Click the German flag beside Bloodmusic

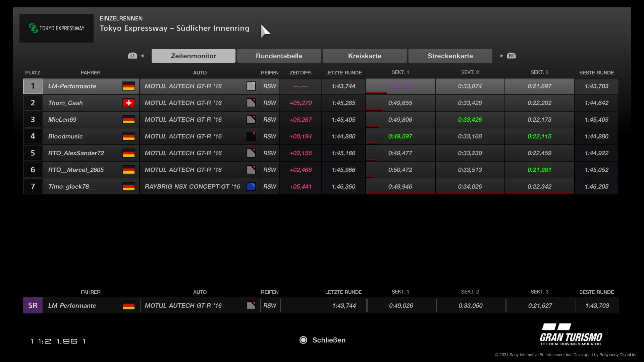(x=128, y=136)
